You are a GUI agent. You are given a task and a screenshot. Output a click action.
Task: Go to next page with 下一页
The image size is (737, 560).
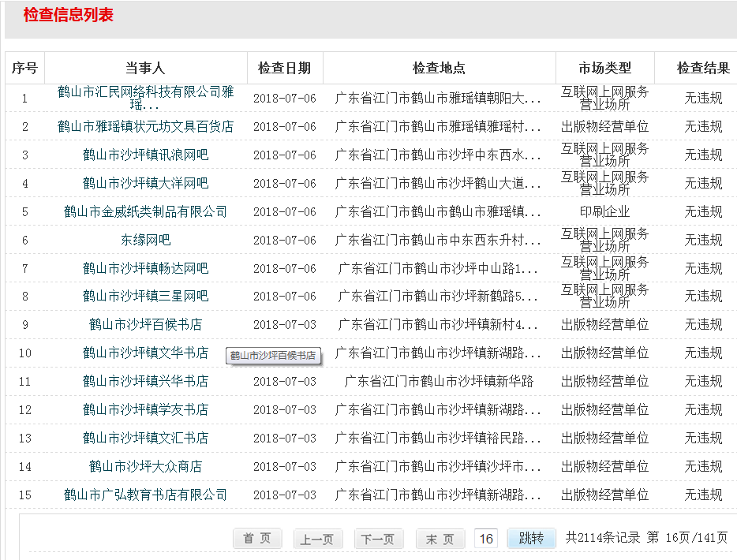tap(378, 539)
